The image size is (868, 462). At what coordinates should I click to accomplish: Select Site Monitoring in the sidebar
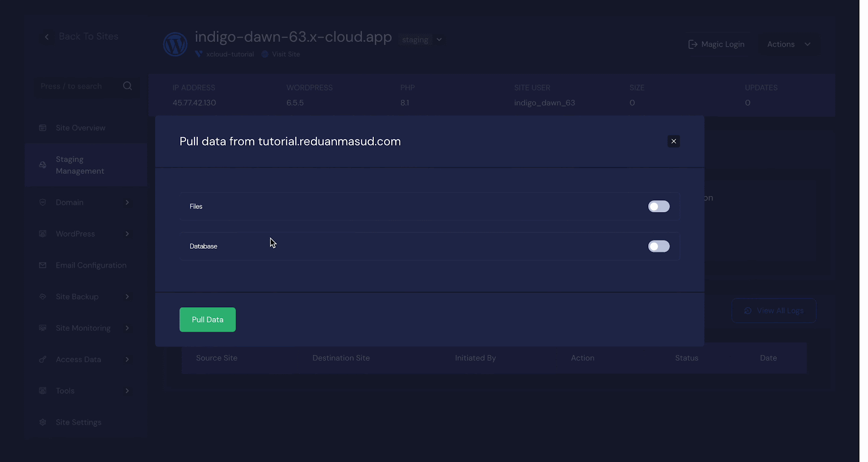(x=83, y=328)
